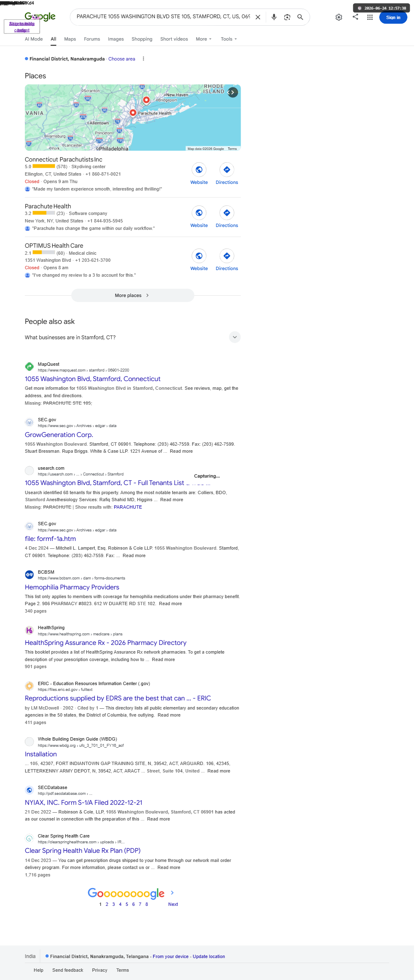Click the HealthSpring favicon
Image resolution: width=419 pixels, height=980 pixels.
coord(29,630)
